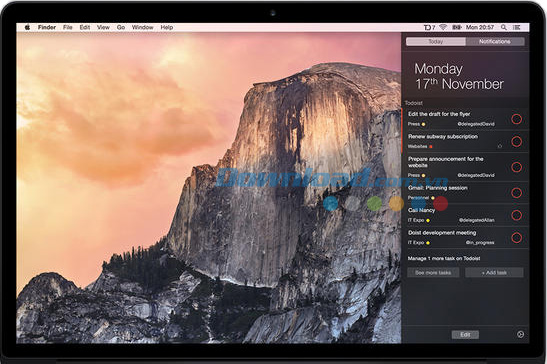The image size is (547, 364).
Task: Open Notification Center settings gear icon
Action: [x=520, y=334]
